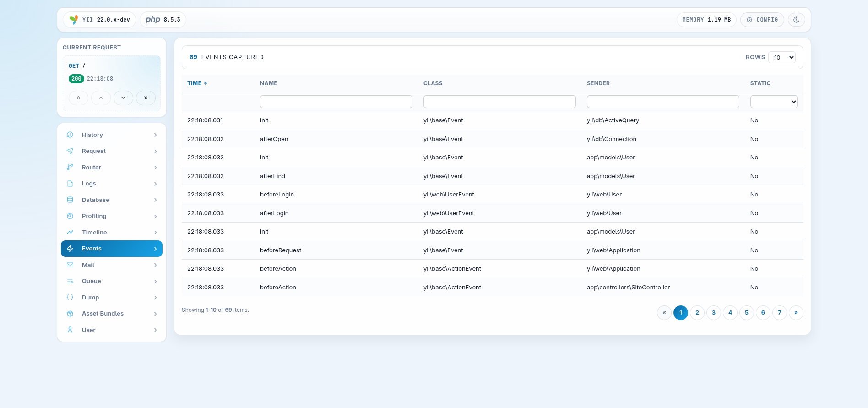The image size is (868, 408).
Task: Focus the SENDER filter input
Action: [x=663, y=102]
